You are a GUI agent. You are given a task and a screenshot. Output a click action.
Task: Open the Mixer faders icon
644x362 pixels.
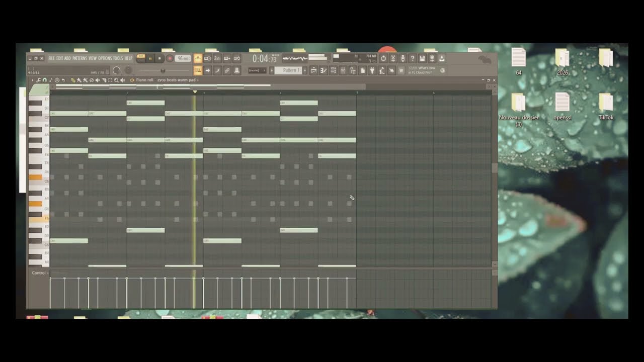[x=343, y=70]
